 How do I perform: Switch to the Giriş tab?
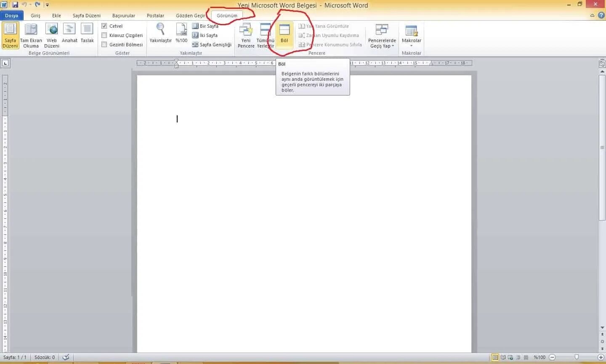[35, 16]
